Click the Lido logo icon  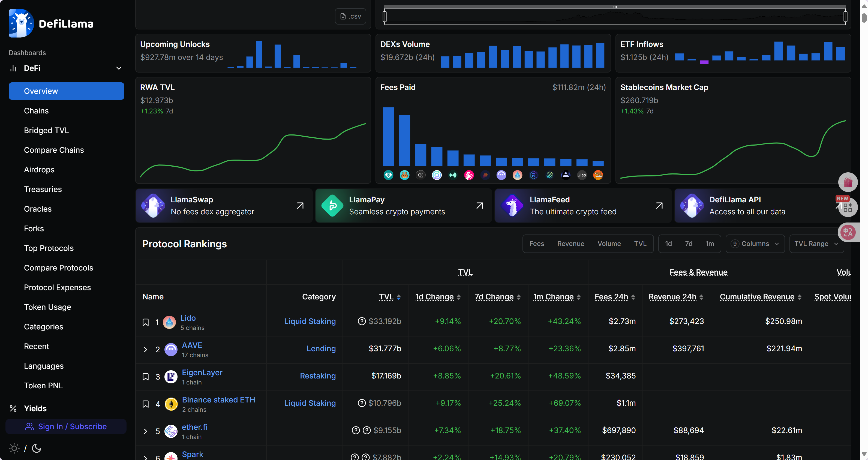click(169, 322)
